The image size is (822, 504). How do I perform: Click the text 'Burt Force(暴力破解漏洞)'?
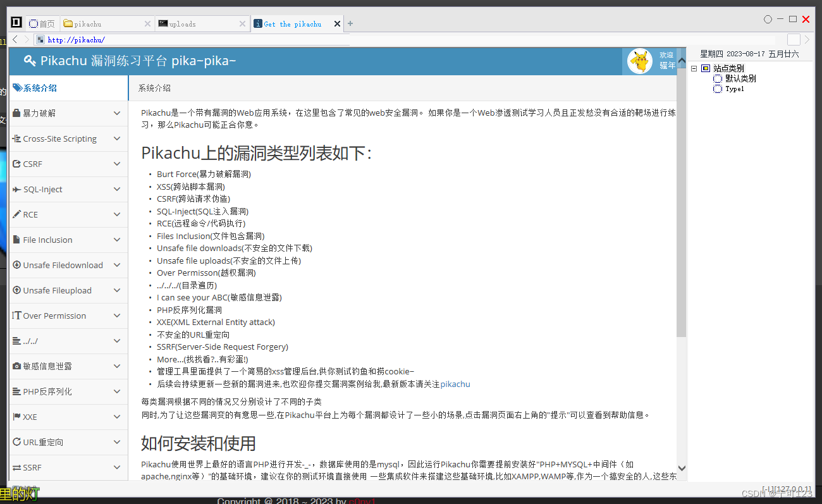click(x=204, y=174)
